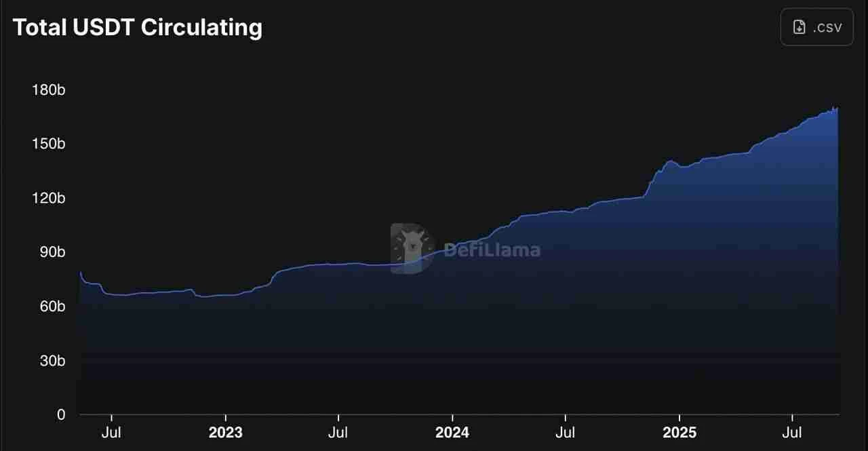The image size is (868, 451).
Task: Select the 60b y-axis label
Action: (50, 307)
